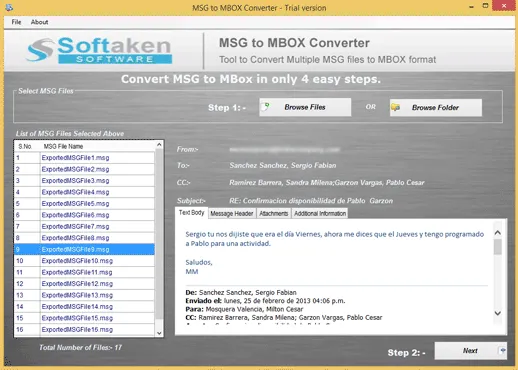Viewport: 518px width, 370px height.
Task: Click the Softaken Software logo
Action: (99, 50)
